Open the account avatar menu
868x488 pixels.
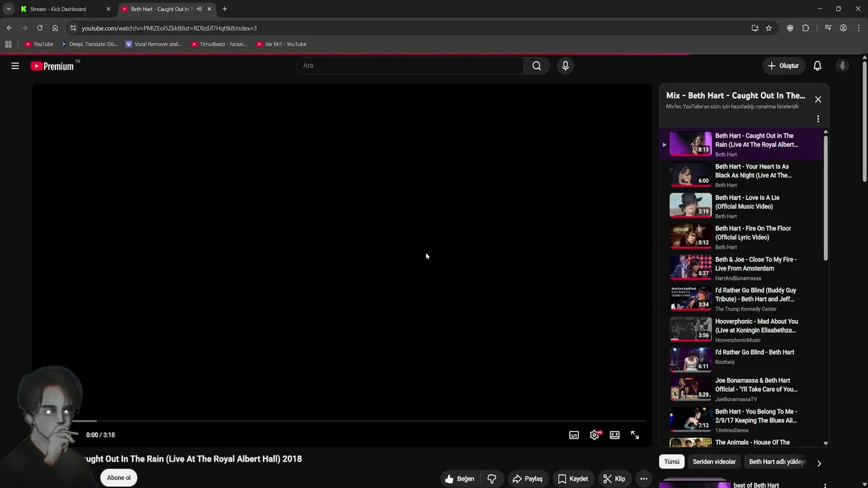click(842, 66)
